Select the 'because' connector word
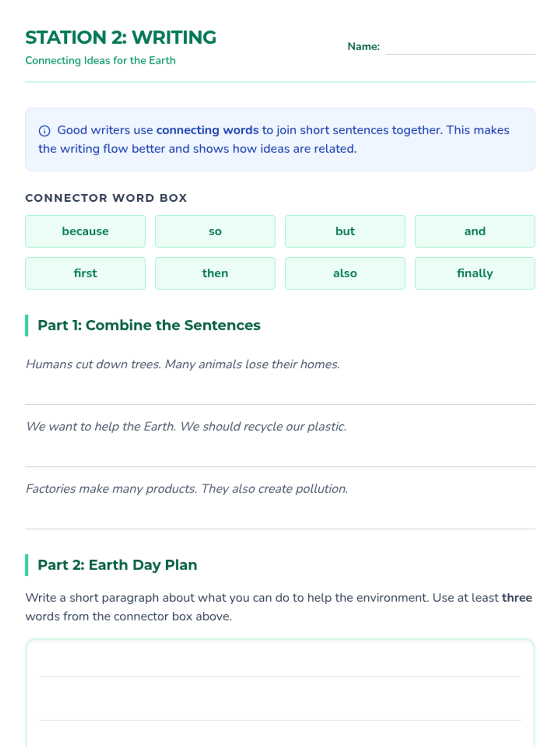Viewport: 560px width, 747px height. pos(85,231)
